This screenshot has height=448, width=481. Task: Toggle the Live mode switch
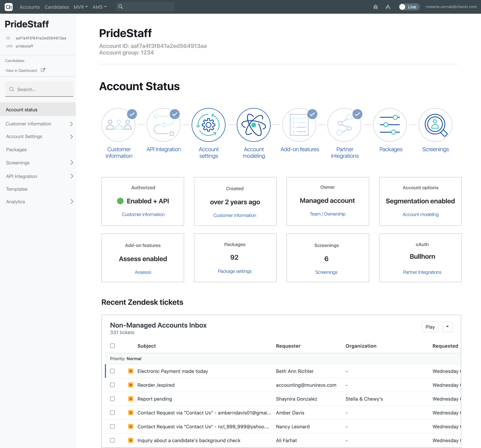(409, 7)
